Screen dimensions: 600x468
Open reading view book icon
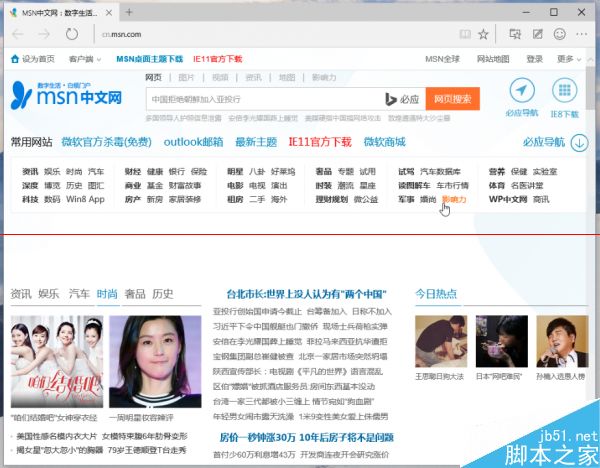tap(465, 34)
